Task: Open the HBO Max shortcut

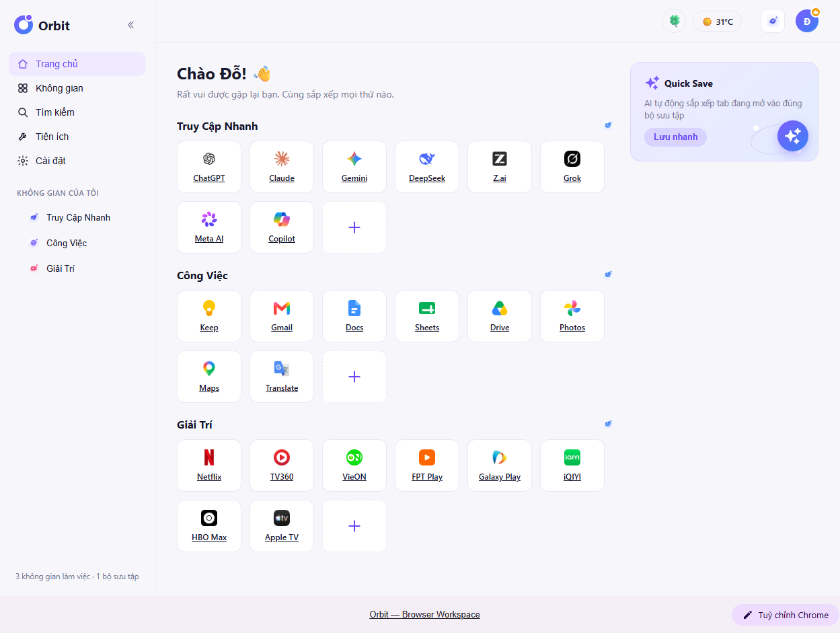Action: click(209, 526)
